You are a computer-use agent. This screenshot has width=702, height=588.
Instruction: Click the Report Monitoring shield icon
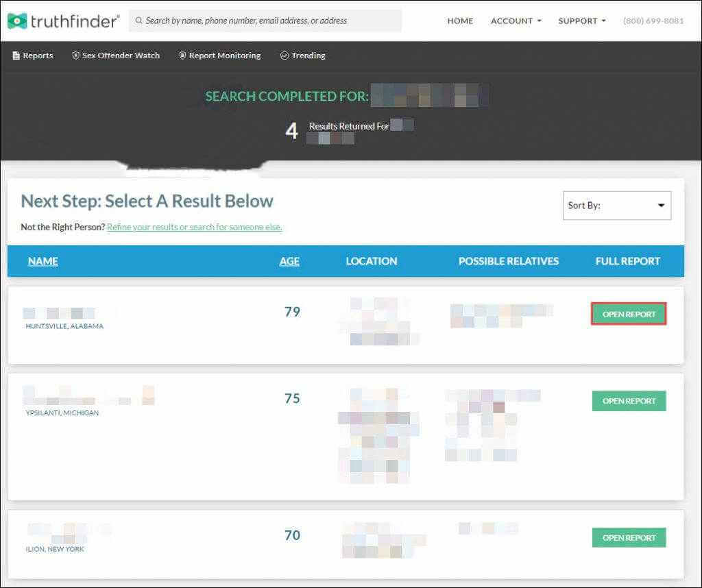tap(182, 56)
